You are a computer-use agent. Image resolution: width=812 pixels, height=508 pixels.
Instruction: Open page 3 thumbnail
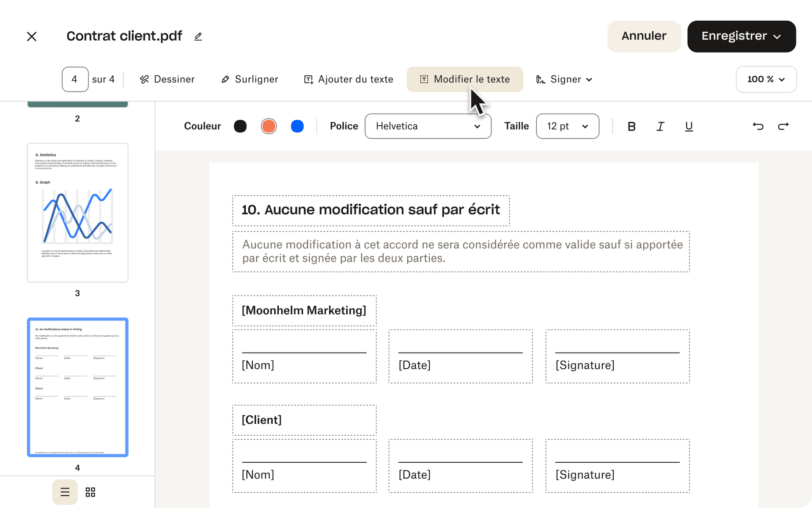(77, 212)
